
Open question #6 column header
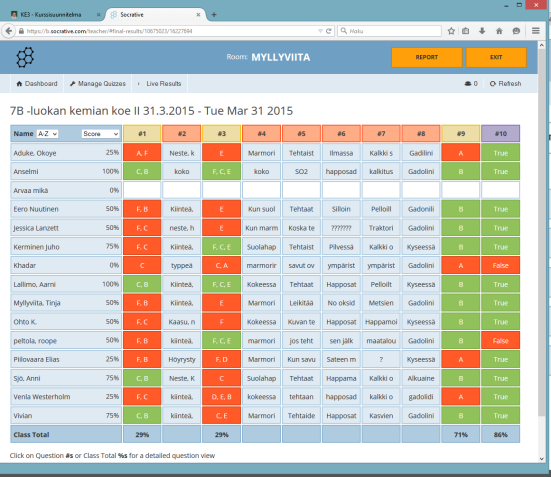point(341,134)
